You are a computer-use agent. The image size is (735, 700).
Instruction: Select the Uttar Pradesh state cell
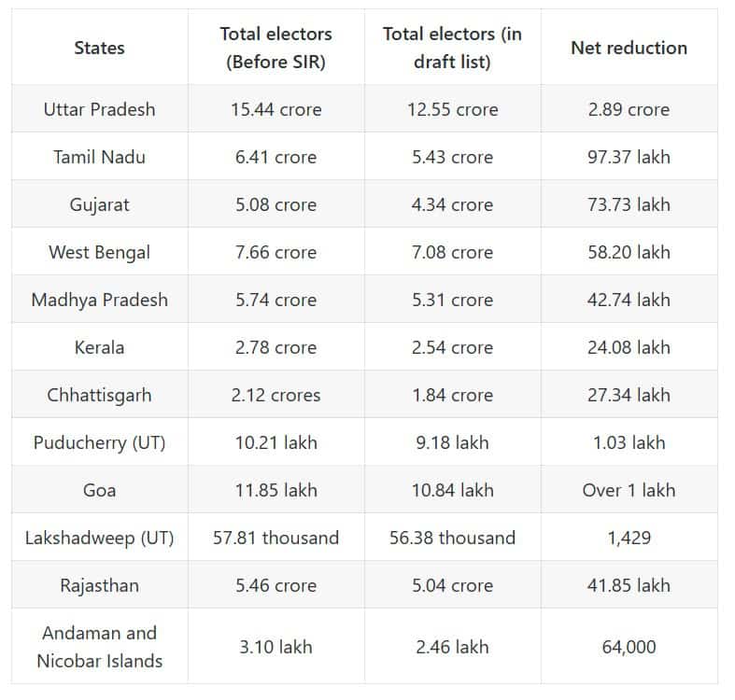click(99, 109)
